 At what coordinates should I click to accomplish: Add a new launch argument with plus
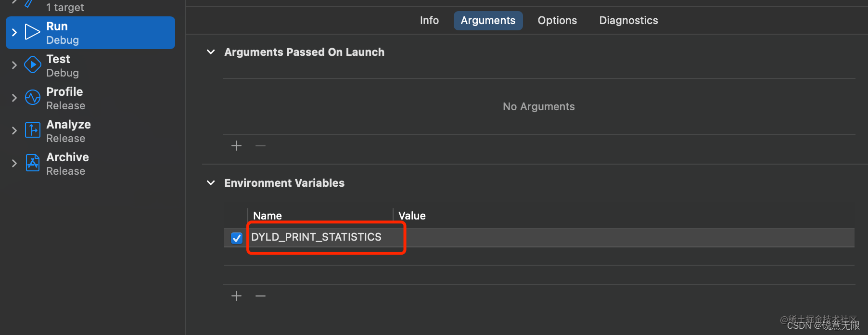coord(236,146)
